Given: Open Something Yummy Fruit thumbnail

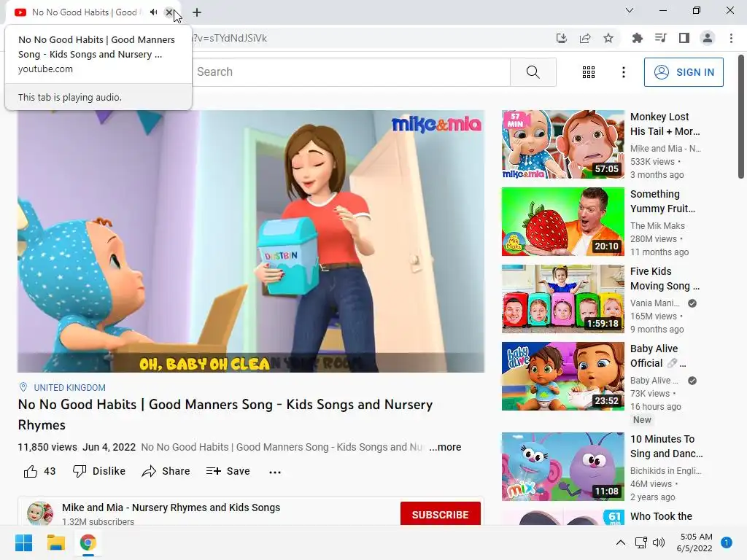Looking at the screenshot, I should point(562,222).
